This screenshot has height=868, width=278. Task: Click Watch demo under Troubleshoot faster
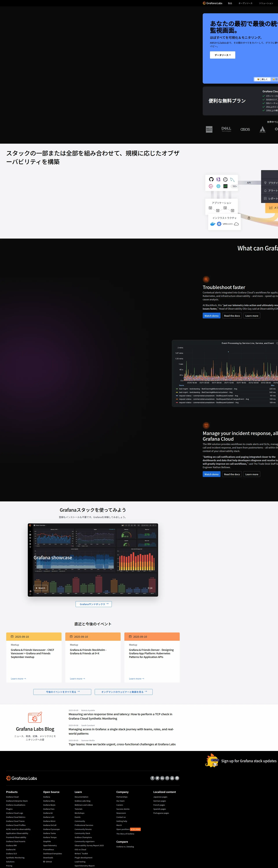[x=212, y=316]
